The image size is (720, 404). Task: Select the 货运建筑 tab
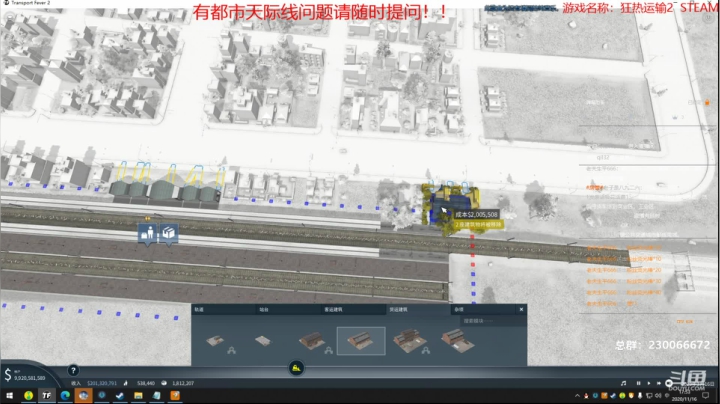click(x=418, y=309)
